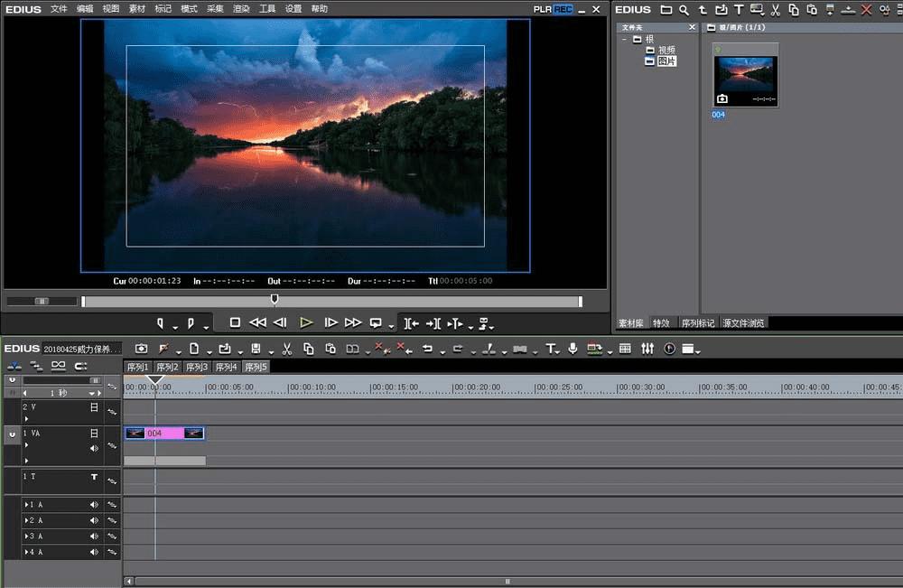Screen dimensions: 903x588
Task: Mute audio on the 1 VA track
Action: click(94, 448)
